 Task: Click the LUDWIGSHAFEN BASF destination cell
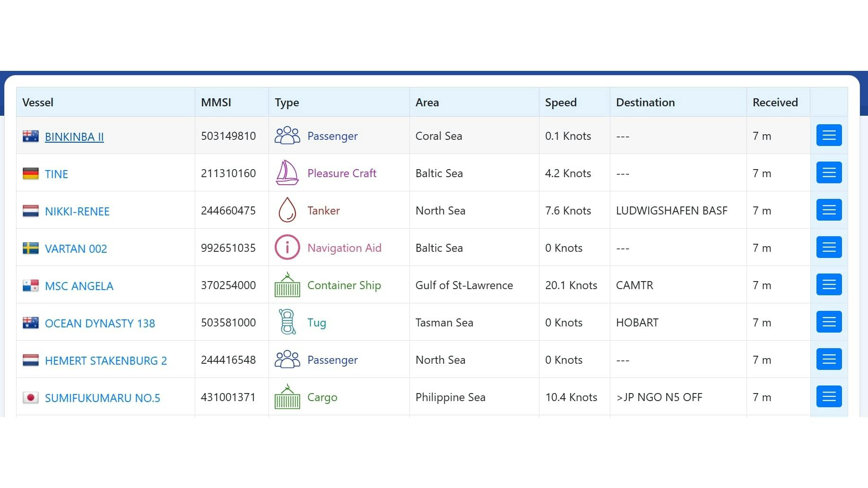pyautogui.click(x=678, y=210)
